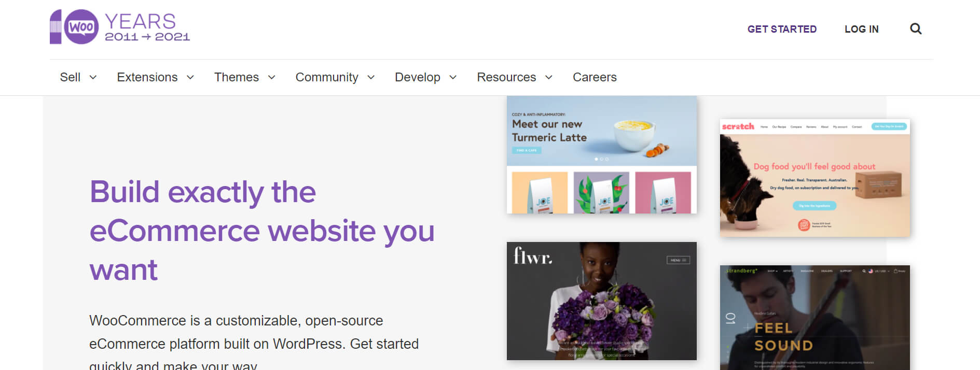This screenshot has width=980, height=370.
Task: Open the Community menu item
Action: click(327, 77)
